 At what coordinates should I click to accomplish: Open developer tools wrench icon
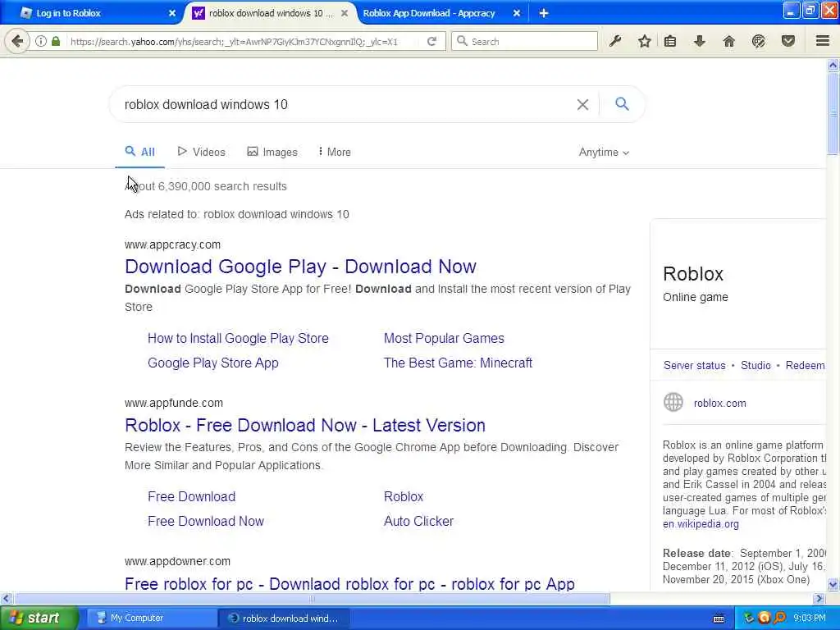click(615, 41)
